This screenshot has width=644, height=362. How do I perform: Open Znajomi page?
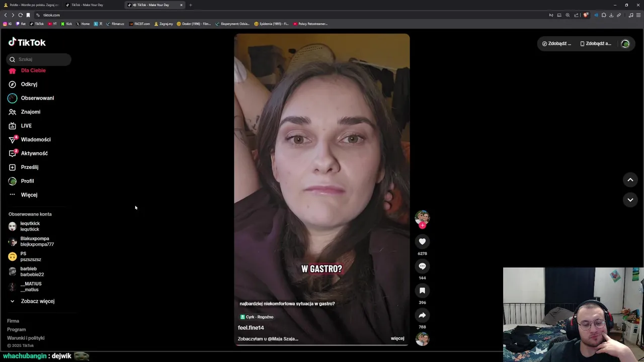coord(25,112)
